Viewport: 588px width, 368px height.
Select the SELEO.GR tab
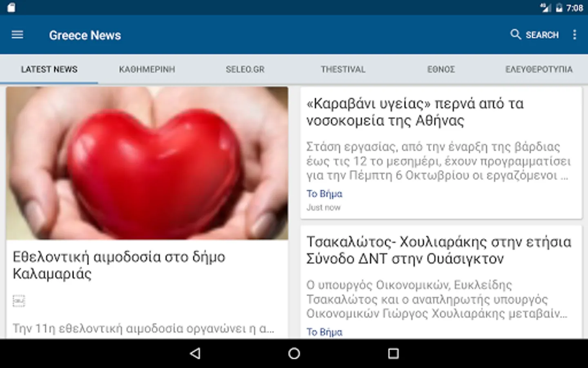point(245,69)
